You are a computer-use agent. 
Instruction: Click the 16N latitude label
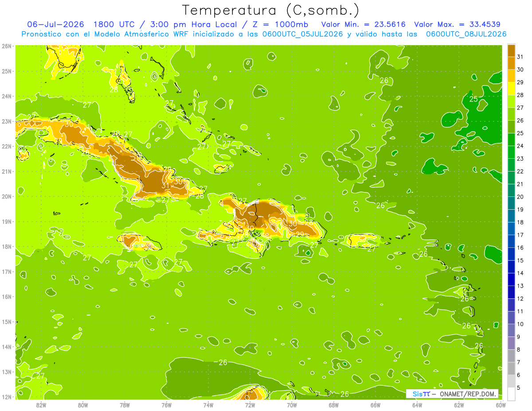pos(7,296)
